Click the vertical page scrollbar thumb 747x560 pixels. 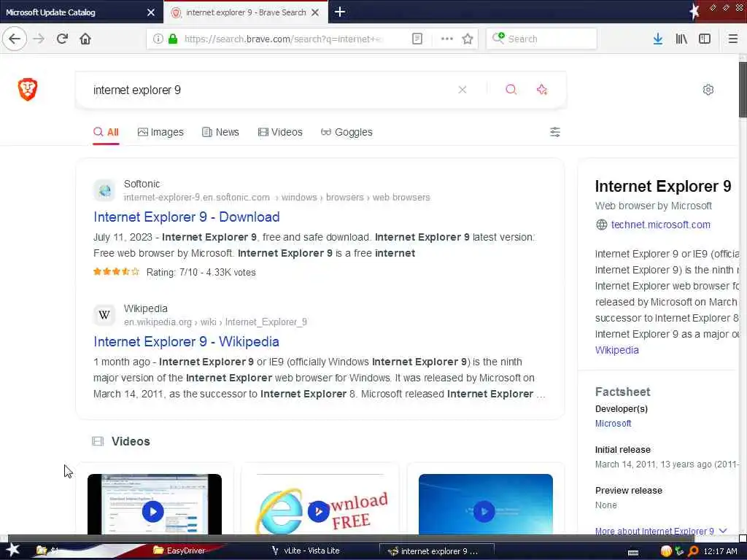[x=743, y=90]
